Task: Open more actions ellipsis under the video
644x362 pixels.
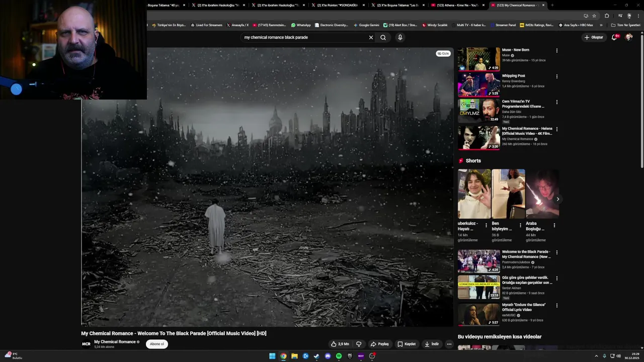Action: pyautogui.click(x=449, y=344)
